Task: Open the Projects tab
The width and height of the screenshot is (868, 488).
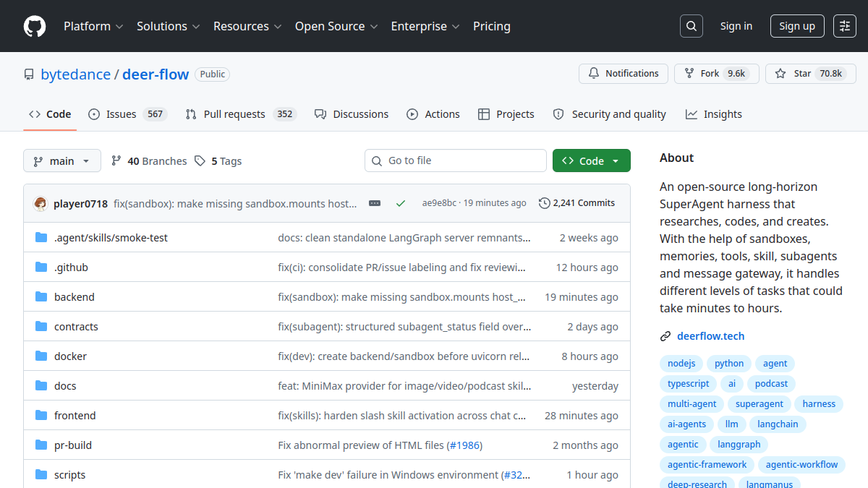Action: [506, 114]
